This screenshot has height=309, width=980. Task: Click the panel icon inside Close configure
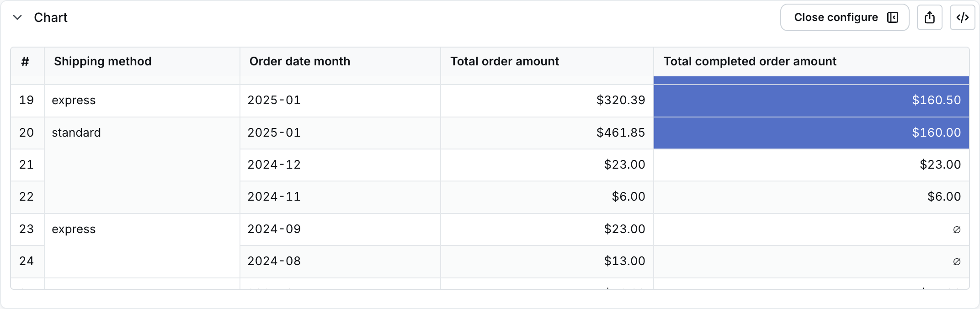pyautogui.click(x=893, y=17)
